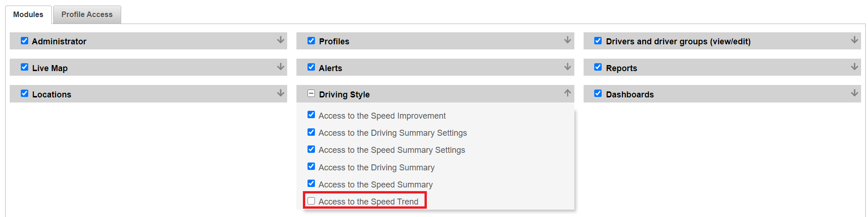868x217 pixels.
Task: Click the Reports module header text
Action: 622,68
